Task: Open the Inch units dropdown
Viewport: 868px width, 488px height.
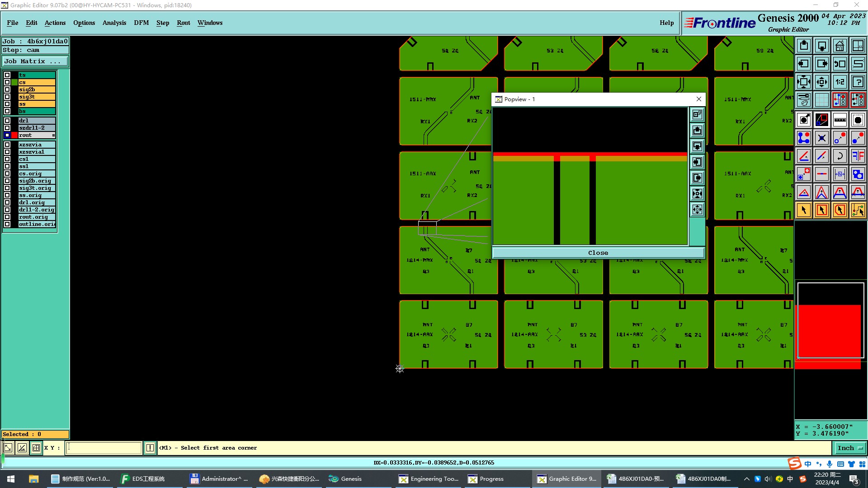Action: (x=850, y=448)
